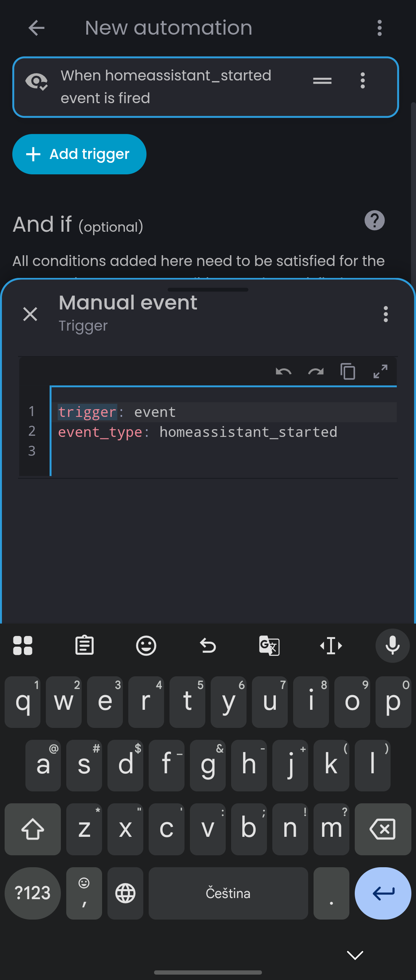
Task: Undo last YAML editor change
Action: click(283, 372)
